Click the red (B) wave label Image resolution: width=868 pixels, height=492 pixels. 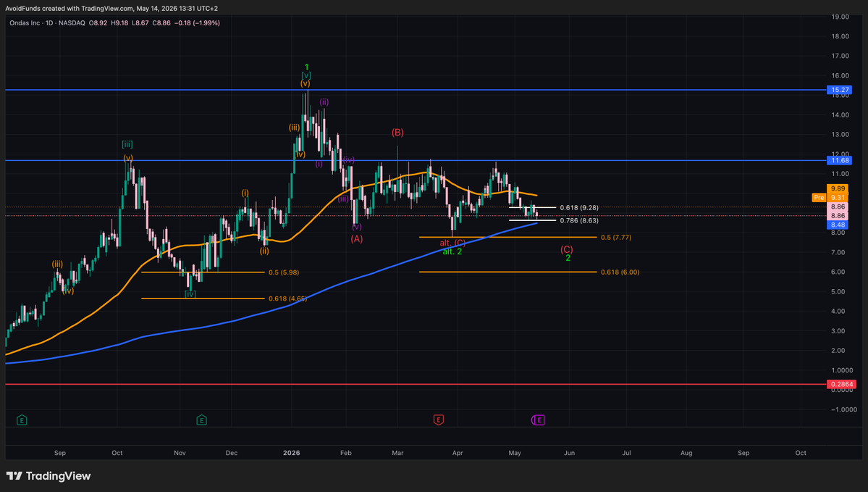click(x=397, y=133)
